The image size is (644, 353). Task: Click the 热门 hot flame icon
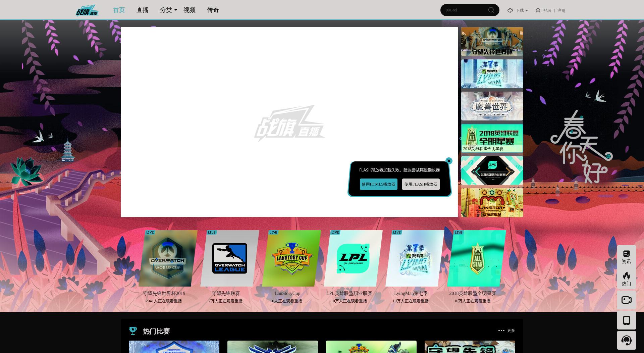click(626, 279)
